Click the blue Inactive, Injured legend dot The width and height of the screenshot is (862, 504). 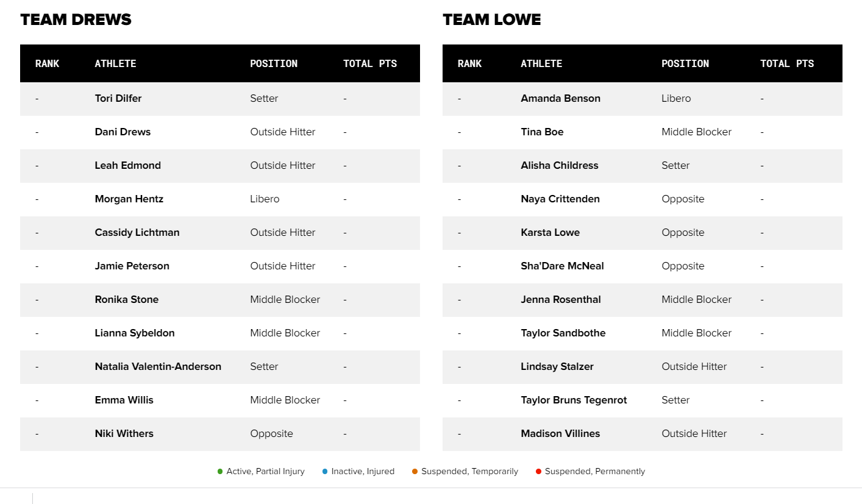(325, 471)
